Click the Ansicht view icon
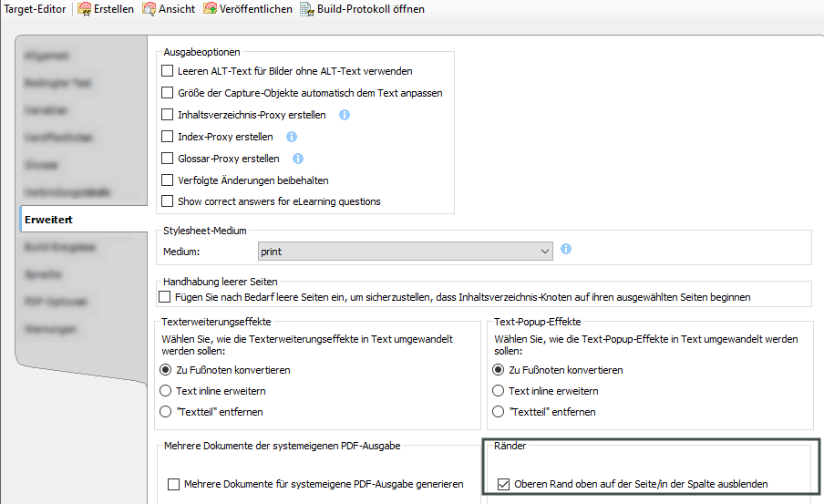 tap(149, 9)
